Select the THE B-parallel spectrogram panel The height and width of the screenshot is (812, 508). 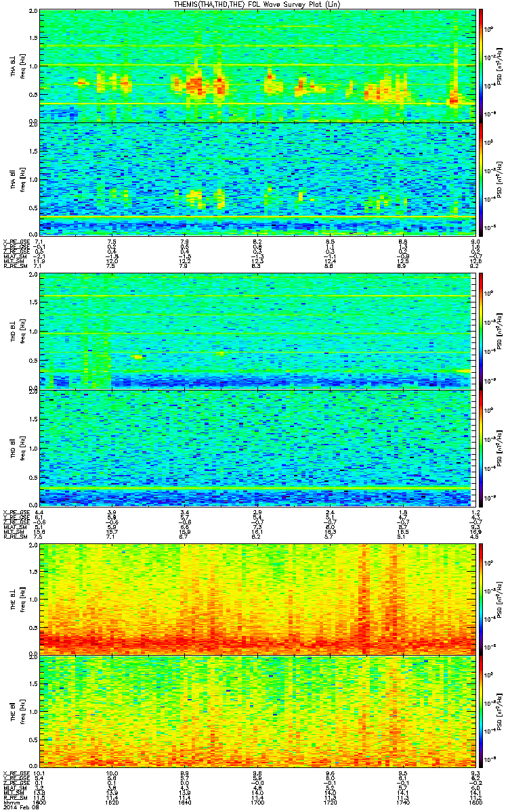tap(257, 713)
